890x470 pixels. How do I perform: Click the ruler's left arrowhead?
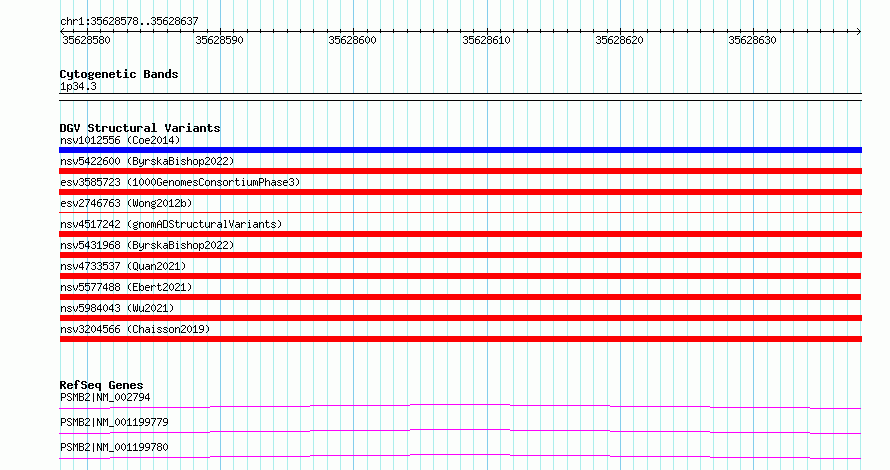click(x=62, y=32)
